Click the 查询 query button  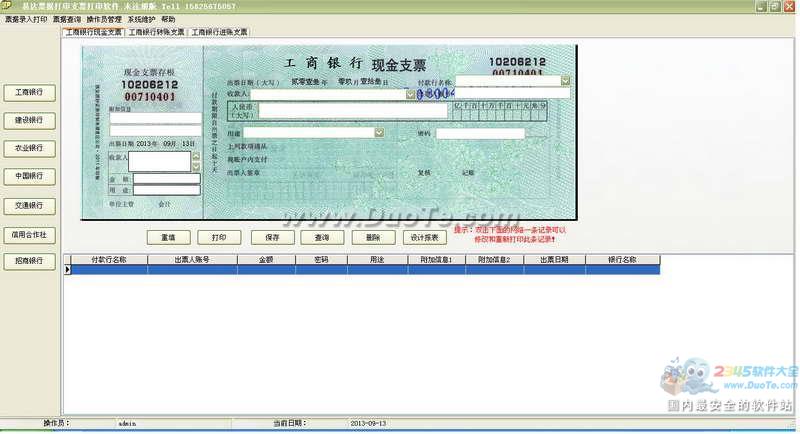322,238
